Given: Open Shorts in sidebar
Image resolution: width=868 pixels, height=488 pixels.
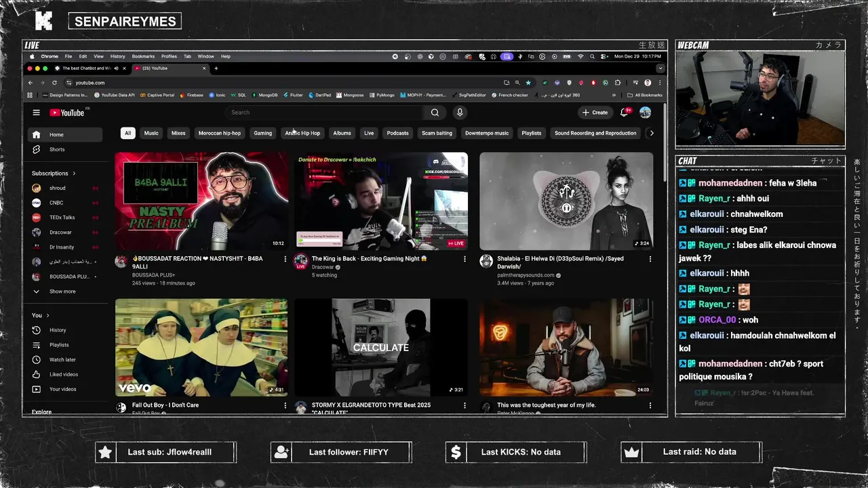Looking at the screenshot, I should pyautogui.click(x=66, y=149).
